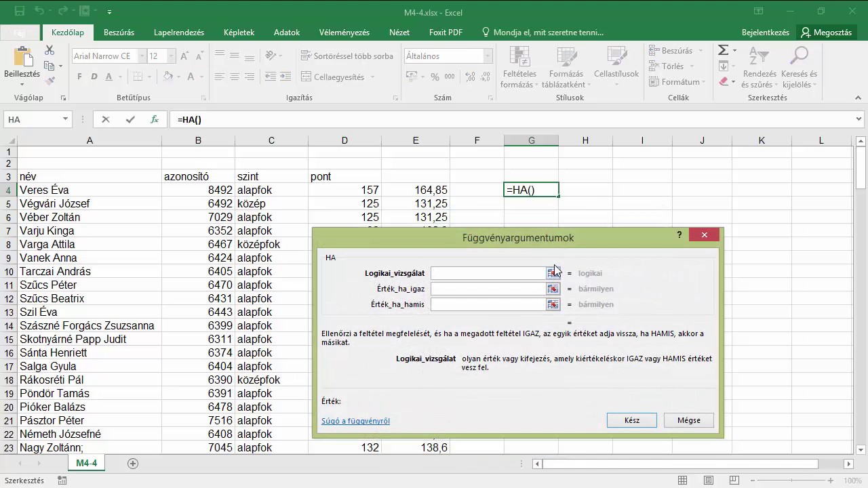Image resolution: width=868 pixels, height=488 pixels.
Task: Click font color A swatch
Action: point(191,77)
